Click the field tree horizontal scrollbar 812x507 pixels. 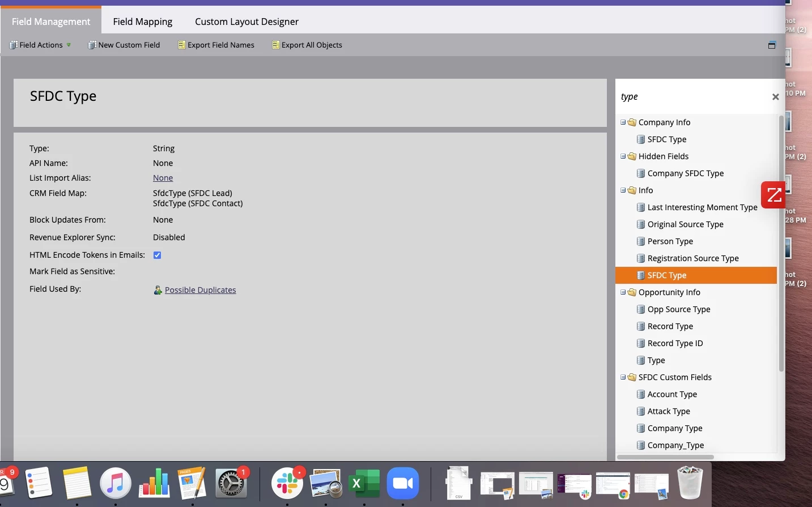pyautogui.click(x=665, y=457)
